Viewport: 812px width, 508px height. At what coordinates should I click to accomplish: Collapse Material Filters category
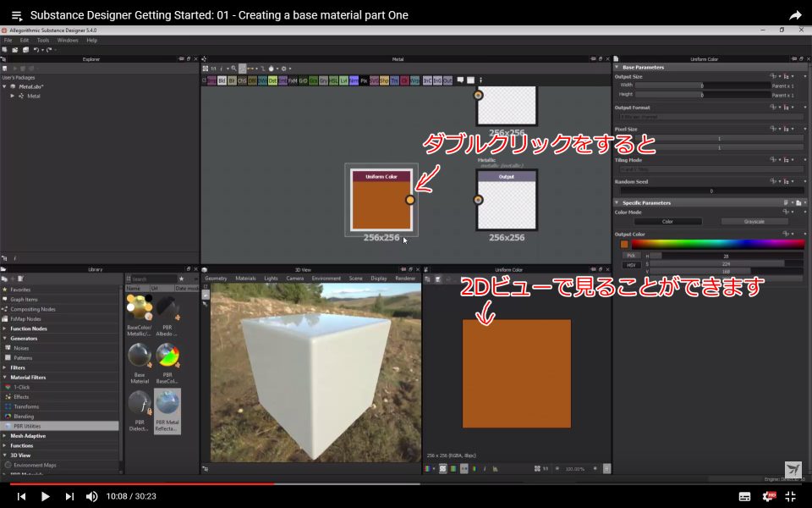[5, 378]
